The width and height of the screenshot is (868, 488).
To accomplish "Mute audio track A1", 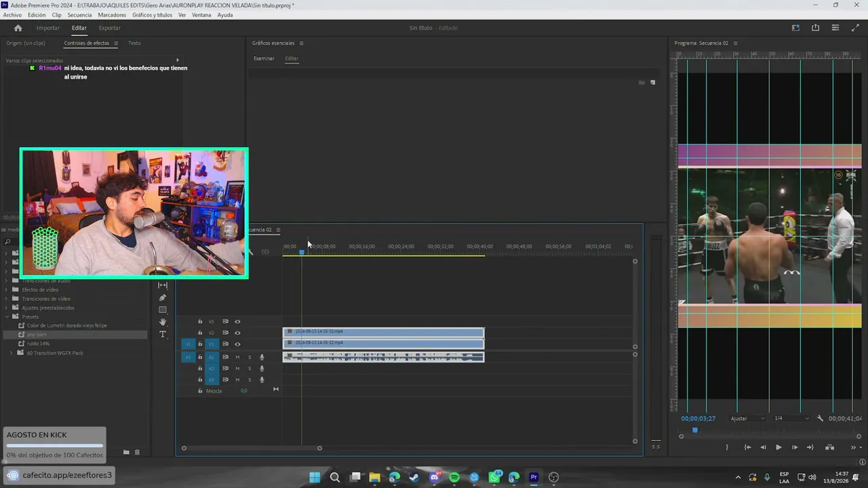I will [237, 357].
